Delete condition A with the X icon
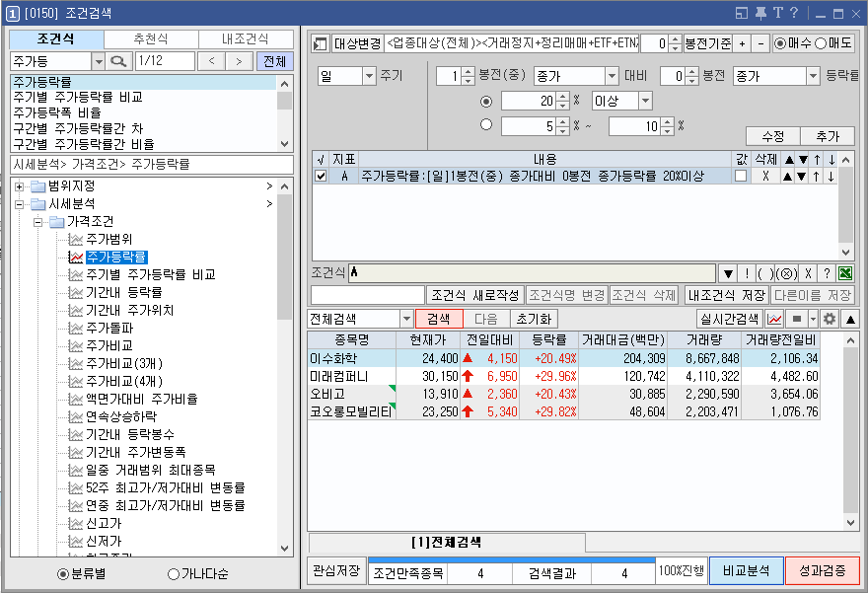Image resolution: width=868 pixels, height=593 pixels. pos(765,177)
